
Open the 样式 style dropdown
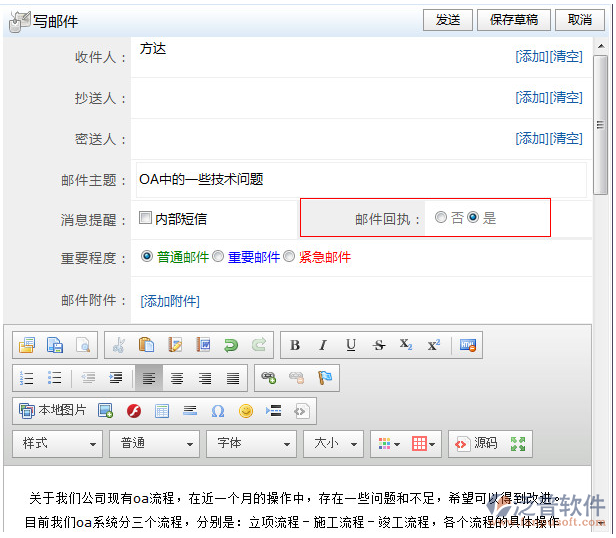(58, 443)
